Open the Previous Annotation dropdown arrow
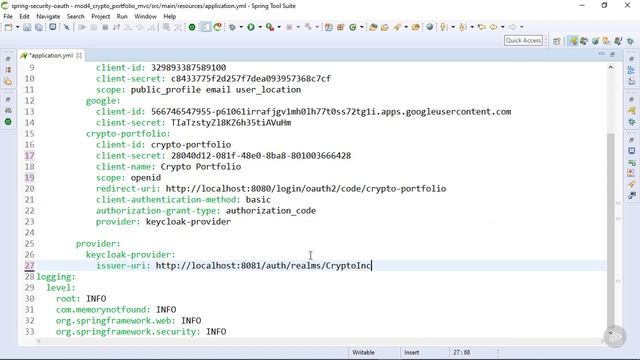Image resolution: width=640 pixels, height=360 pixels. point(472,27)
